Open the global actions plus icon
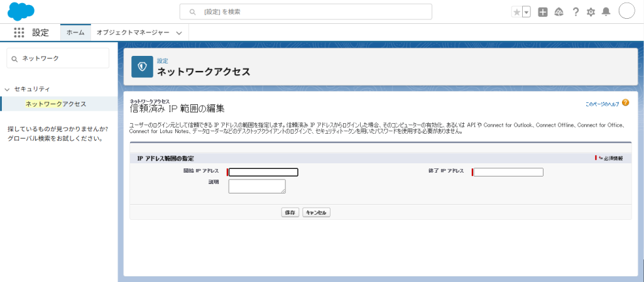The height and width of the screenshot is (282, 644). point(543,12)
